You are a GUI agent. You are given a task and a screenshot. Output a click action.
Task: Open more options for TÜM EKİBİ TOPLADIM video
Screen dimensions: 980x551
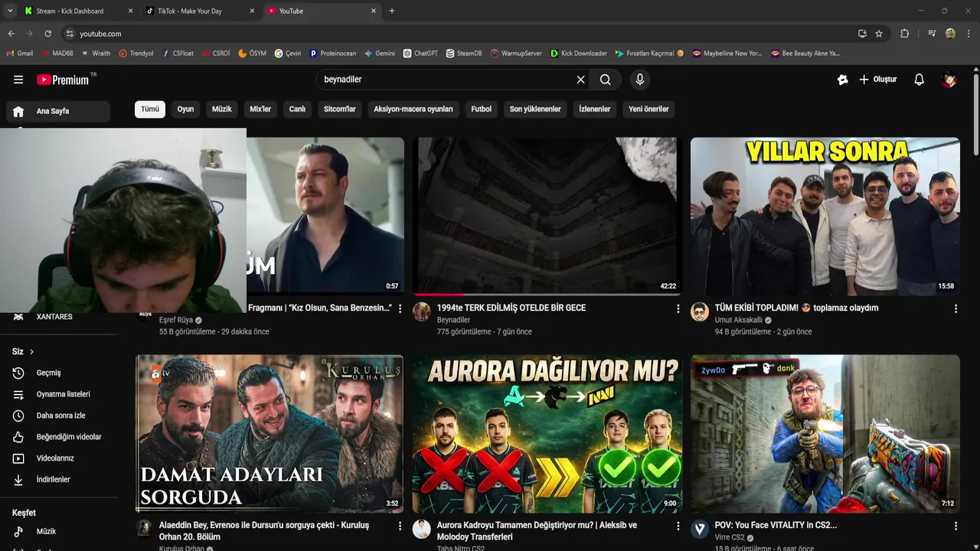(x=955, y=308)
